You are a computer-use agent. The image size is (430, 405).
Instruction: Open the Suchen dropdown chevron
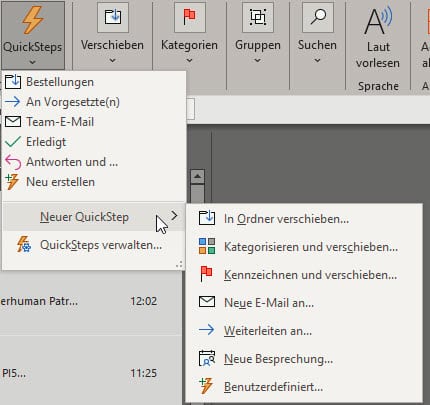(318, 60)
